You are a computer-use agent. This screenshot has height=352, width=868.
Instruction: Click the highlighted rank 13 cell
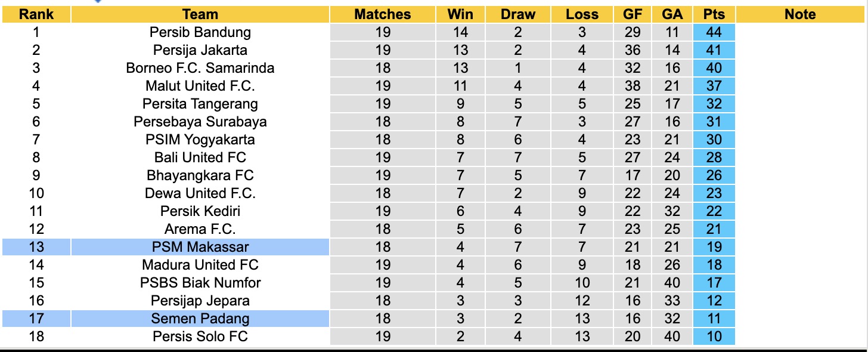coord(36,247)
